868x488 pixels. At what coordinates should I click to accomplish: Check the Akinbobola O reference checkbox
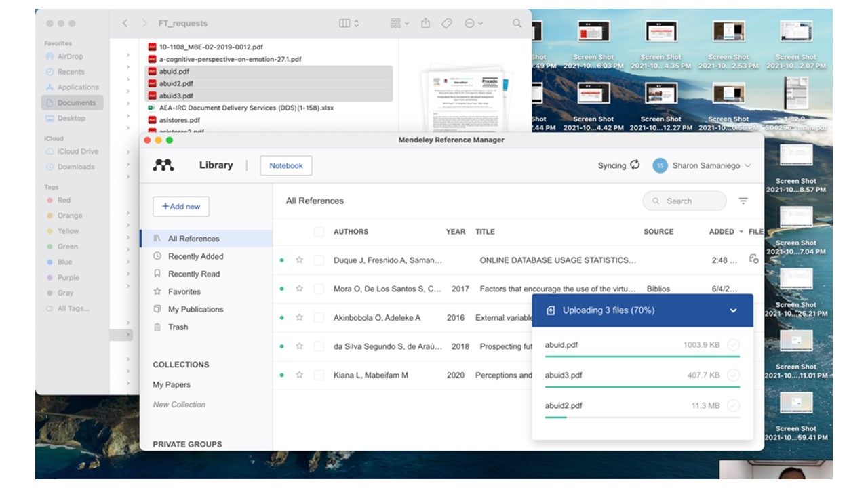click(x=319, y=317)
